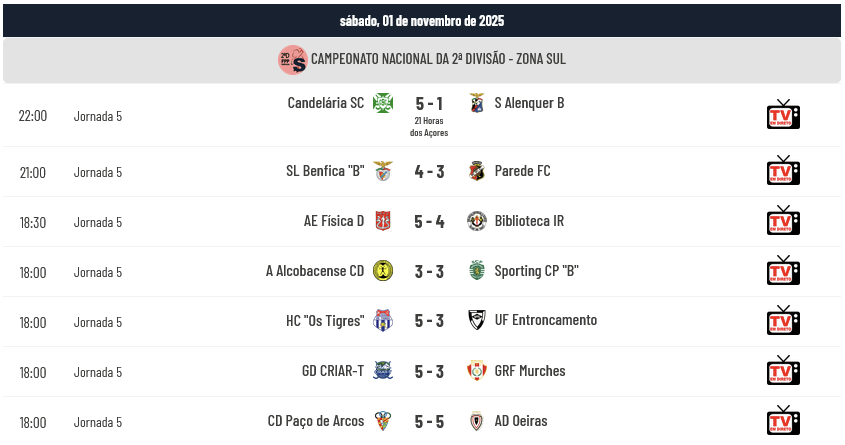Click the TV live icon for Candelária SC match
845x445 pixels.
(x=783, y=115)
